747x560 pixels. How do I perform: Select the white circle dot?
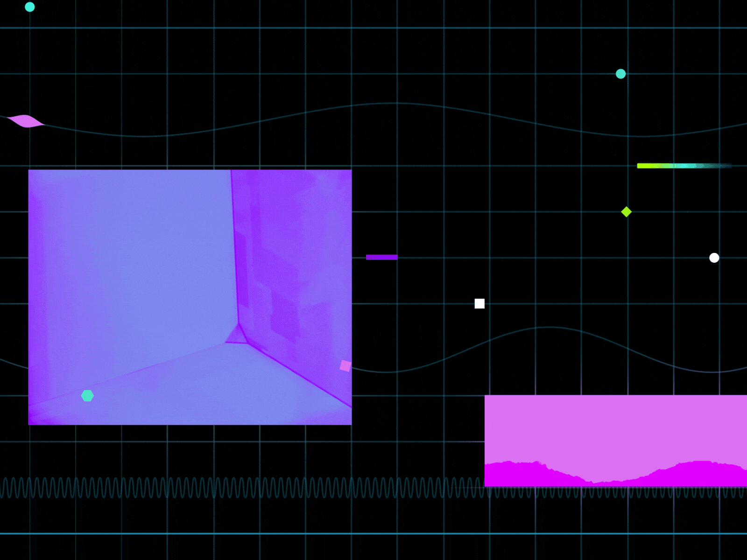pyautogui.click(x=714, y=258)
